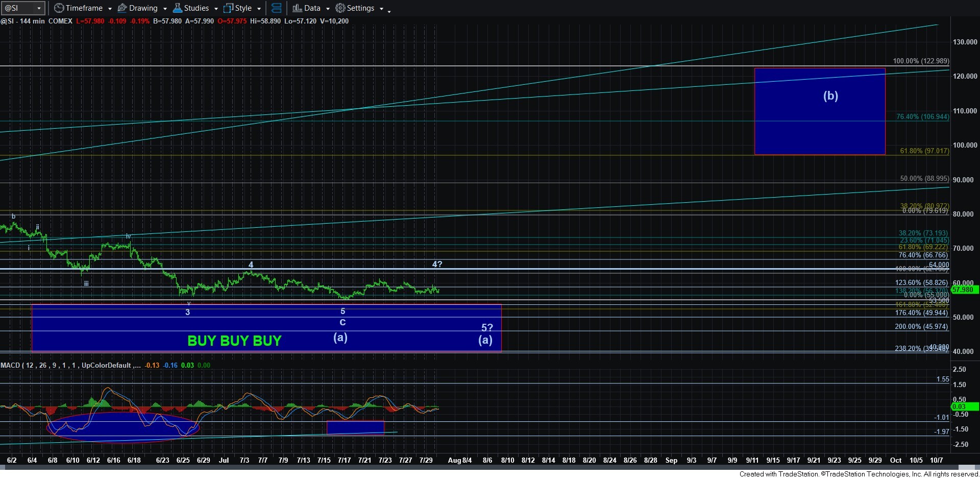Click the 'Sep' date on time axis

pyautogui.click(x=671, y=460)
